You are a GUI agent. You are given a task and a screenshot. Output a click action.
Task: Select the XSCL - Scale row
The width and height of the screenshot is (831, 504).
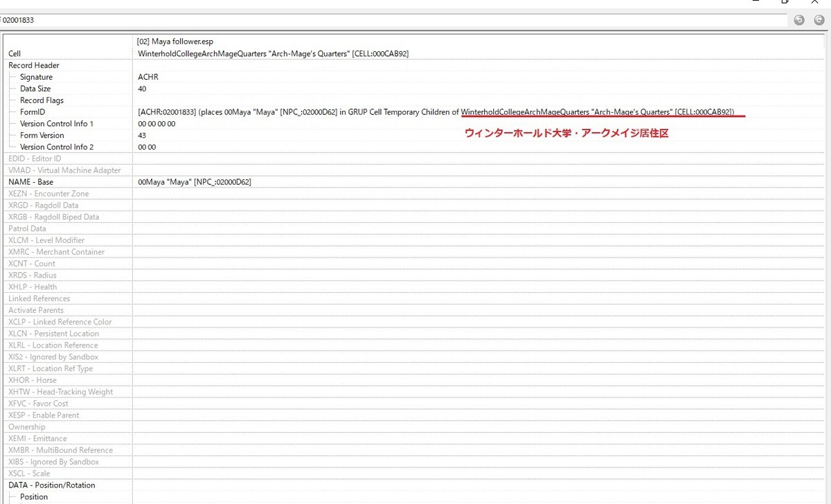pos(30,474)
